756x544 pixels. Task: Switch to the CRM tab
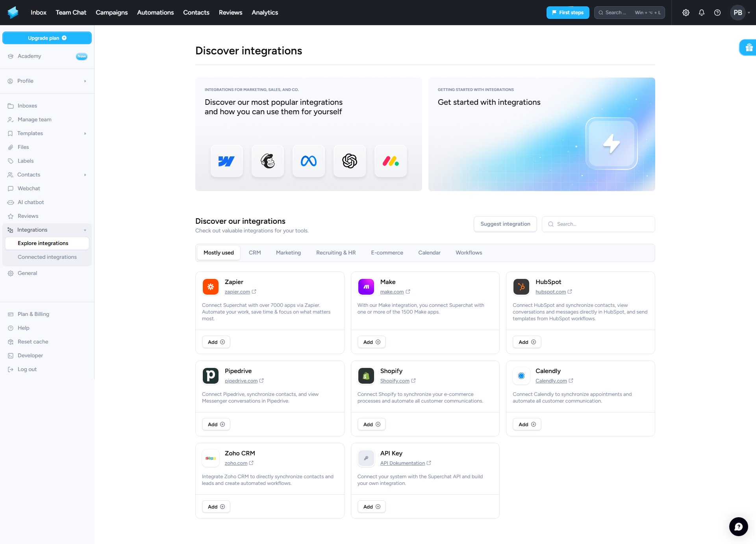255,253
